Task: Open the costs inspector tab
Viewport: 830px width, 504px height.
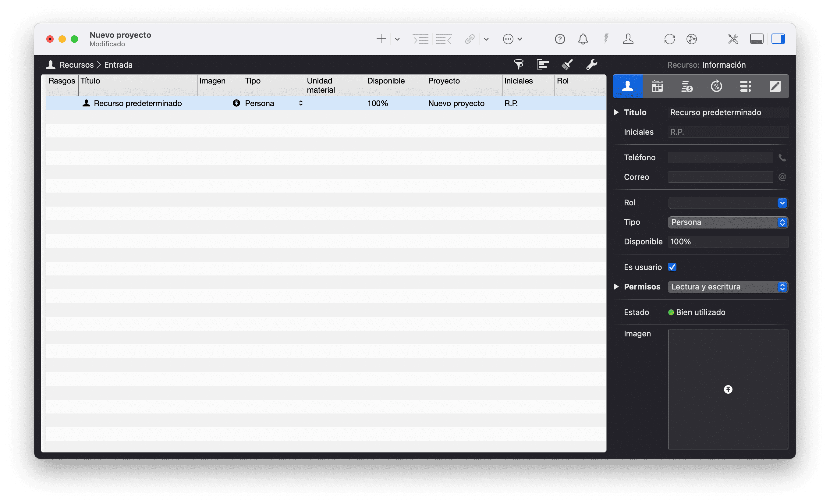Action: [x=686, y=87]
